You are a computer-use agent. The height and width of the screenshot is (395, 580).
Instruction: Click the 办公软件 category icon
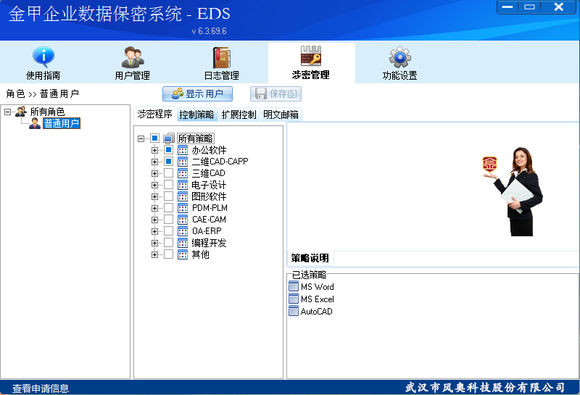coord(183,150)
